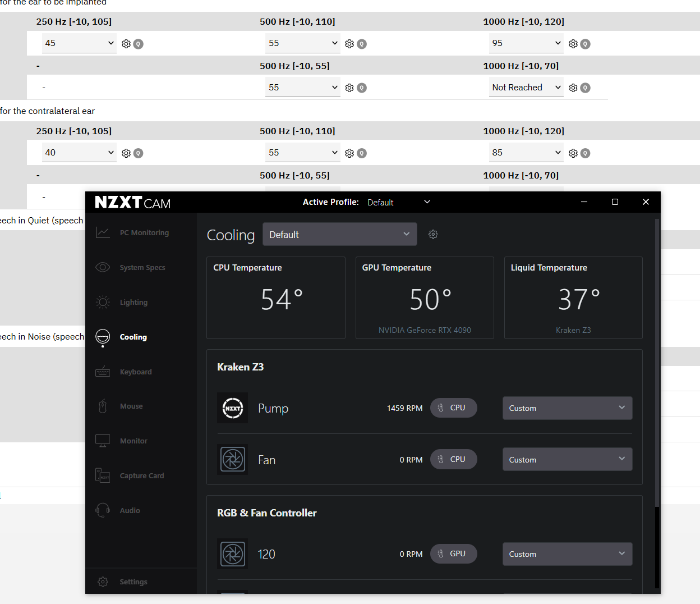
Task: Toggle the Kraken Fan CPU source button
Action: coord(453,459)
